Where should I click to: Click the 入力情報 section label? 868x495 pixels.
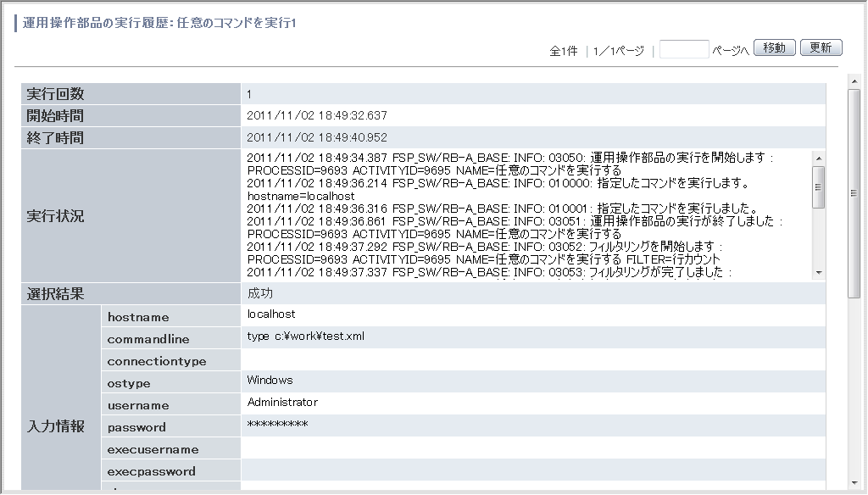coord(56,426)
